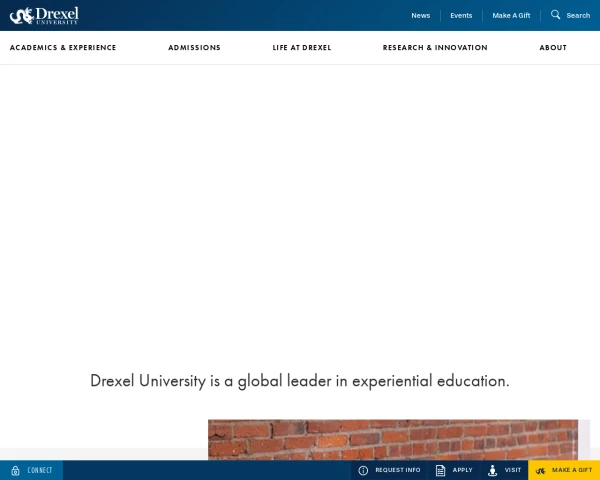Go to the News link
The height and width of the screenshot is (480, 600).
point(420,15)
